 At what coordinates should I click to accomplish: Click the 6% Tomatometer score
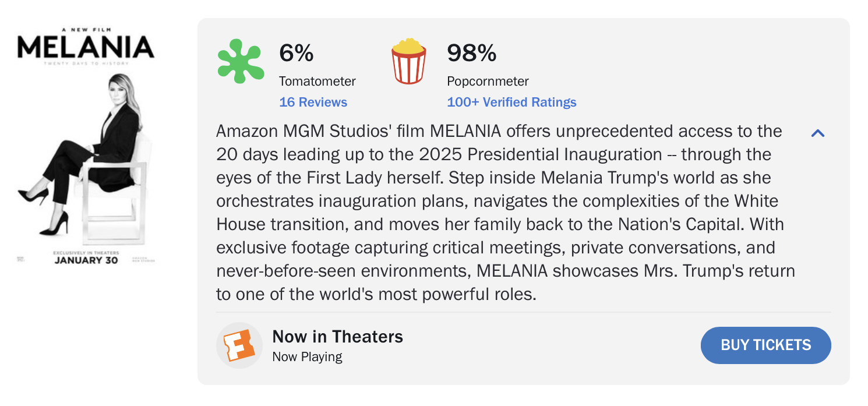point(297,54)
